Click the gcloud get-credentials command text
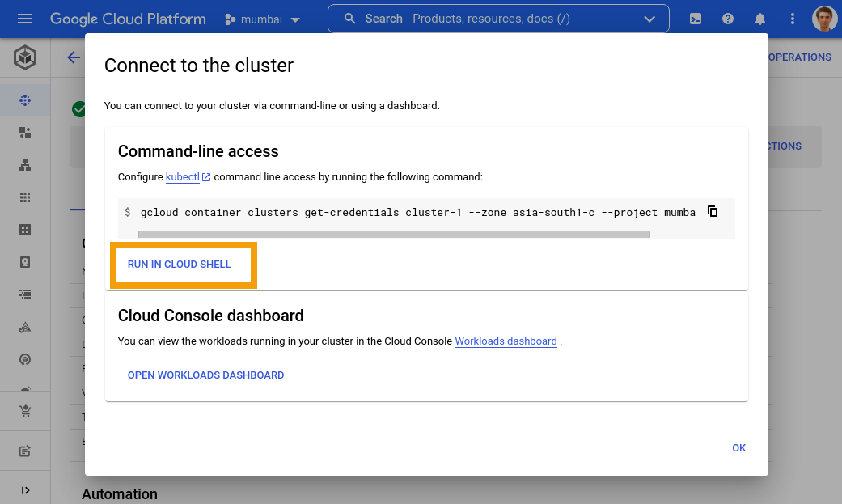Screen dimensions: 842x504 (418, 212)
